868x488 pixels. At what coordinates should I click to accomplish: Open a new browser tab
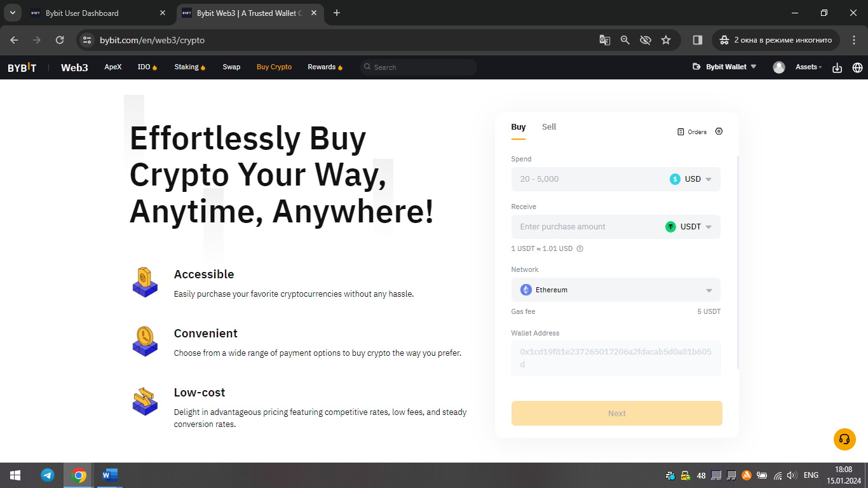click(337, 13)
